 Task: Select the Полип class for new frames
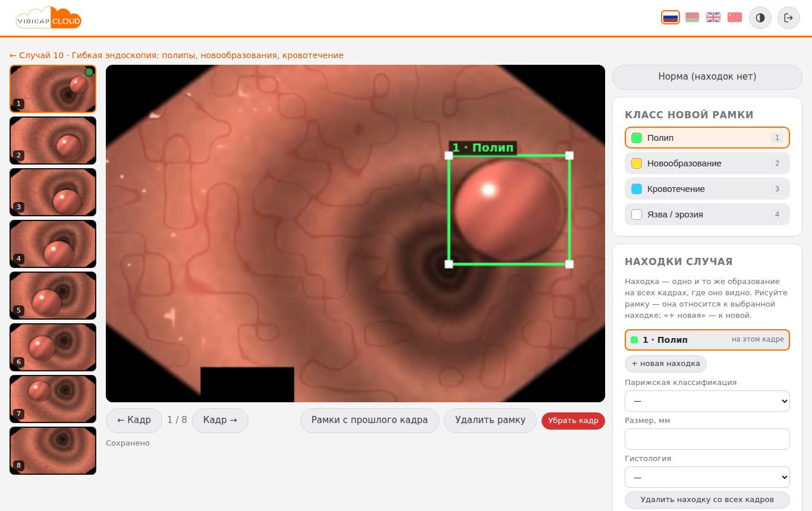[x=707, y=138]
